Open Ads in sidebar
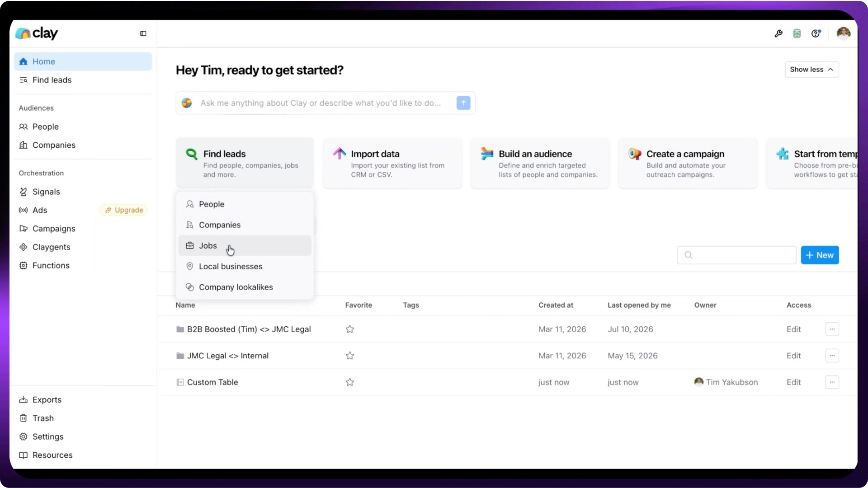The height and width of the screenshot is (488, 868). pyautogui.click(x=40, y=210)
